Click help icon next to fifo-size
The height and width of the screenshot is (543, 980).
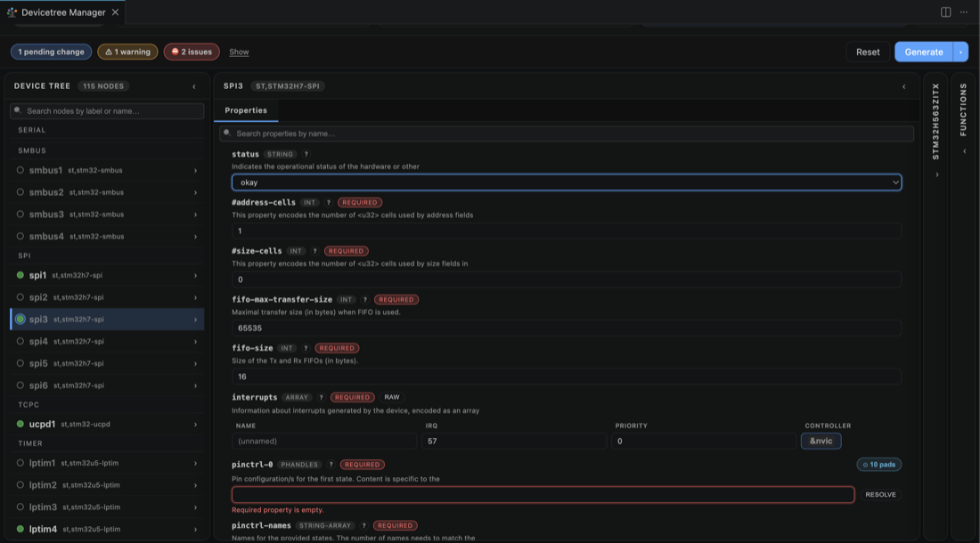click(306, 348)
